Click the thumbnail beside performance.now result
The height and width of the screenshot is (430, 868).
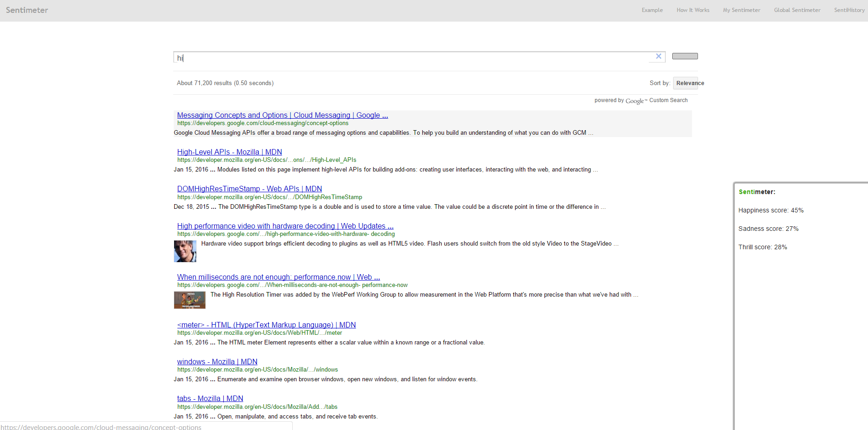[190, 300]
